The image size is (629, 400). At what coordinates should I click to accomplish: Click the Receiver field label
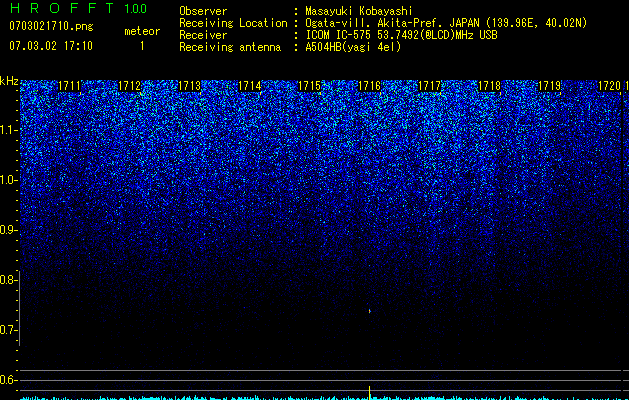[203, 35]
